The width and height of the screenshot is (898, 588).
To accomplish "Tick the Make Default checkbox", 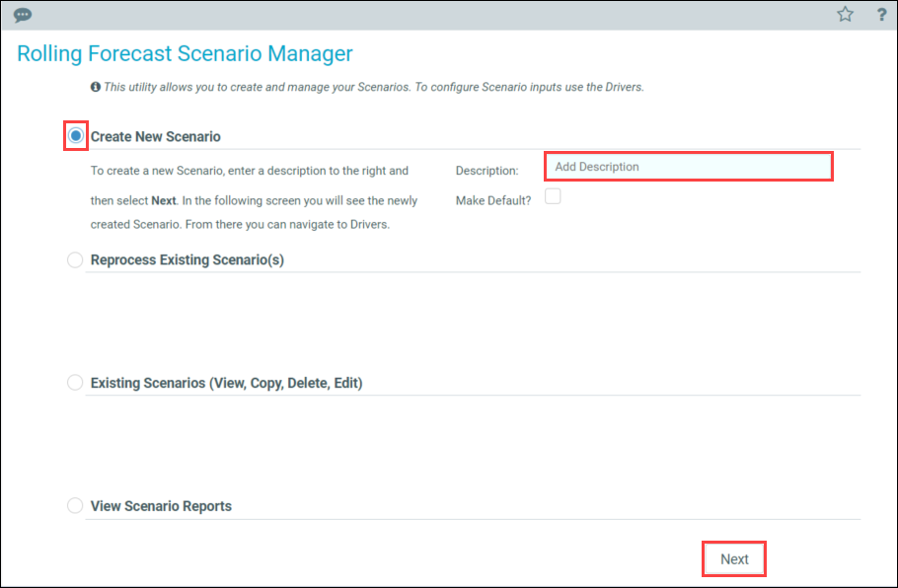I will click(x=553, y=196).
